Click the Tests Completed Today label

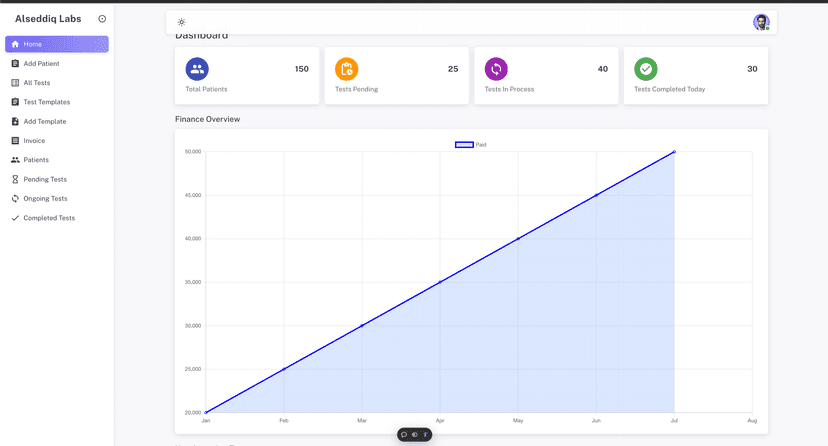point(670,89)
